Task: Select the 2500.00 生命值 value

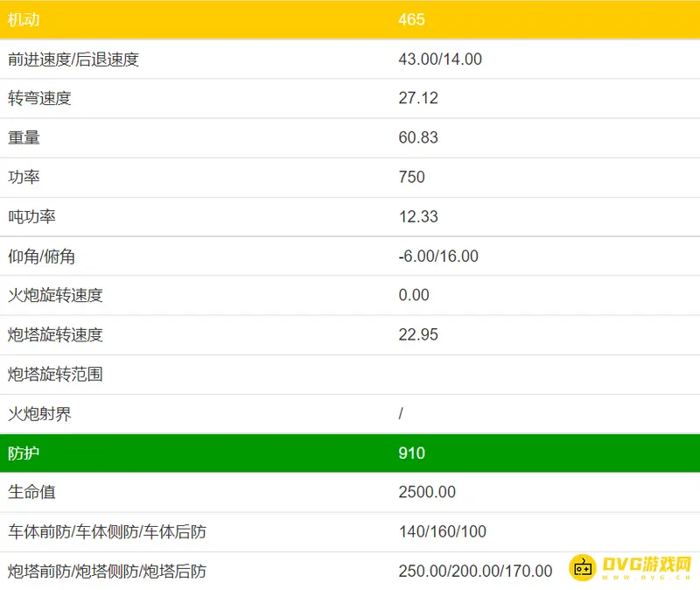Action: click(x=427, y=492)
